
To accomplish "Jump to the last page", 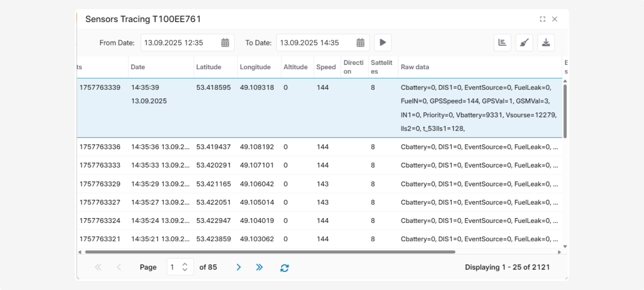I will (259, 267).
